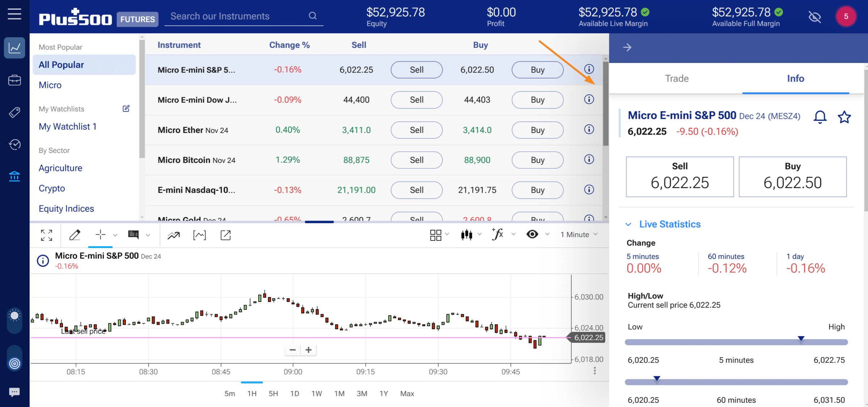Open info for Micro Bitcoin row
The image size is (868, 407).
click(589, 159)
